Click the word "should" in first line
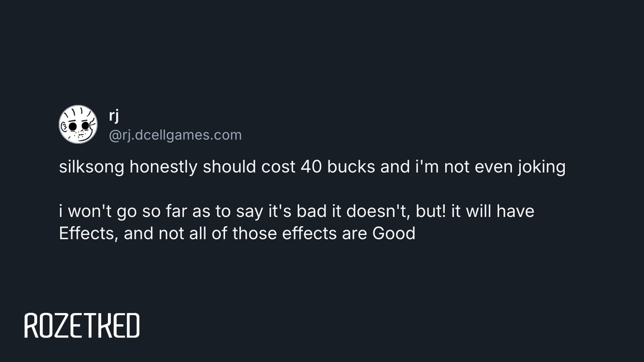This screenshot has height=362, width=644. [x=229, y=167]
